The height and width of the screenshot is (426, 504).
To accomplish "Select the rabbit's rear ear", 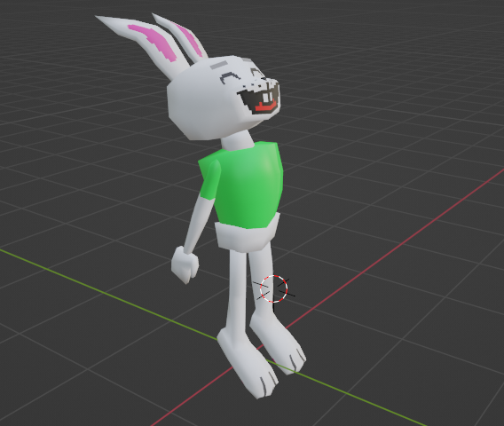I will tap(182, 38).
